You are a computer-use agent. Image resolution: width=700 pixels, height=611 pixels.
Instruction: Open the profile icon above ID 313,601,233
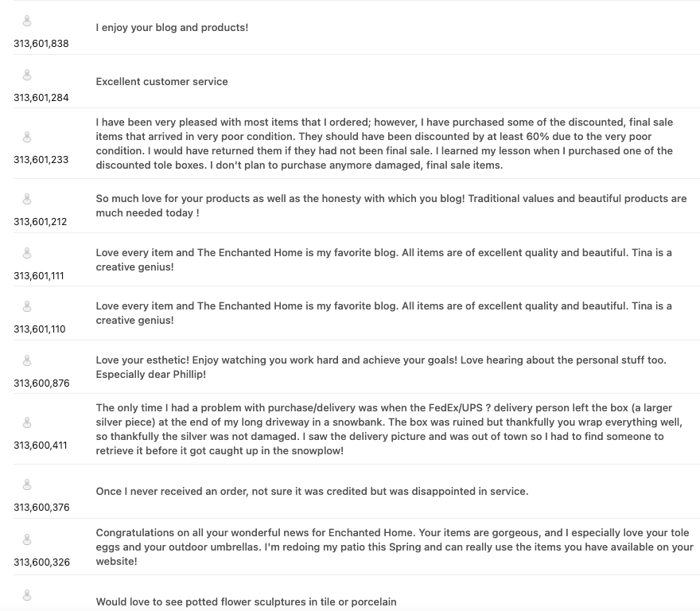pyautogui.click(x=27, y=138)
